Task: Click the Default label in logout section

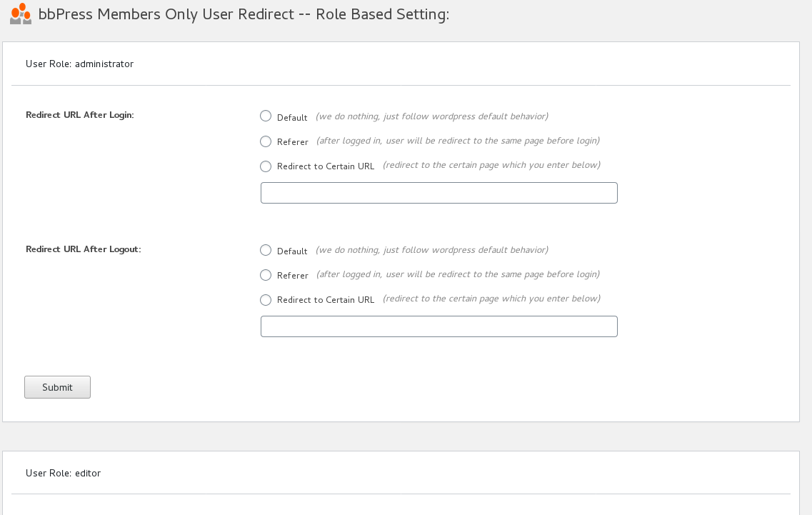Action: coord(291,251)
